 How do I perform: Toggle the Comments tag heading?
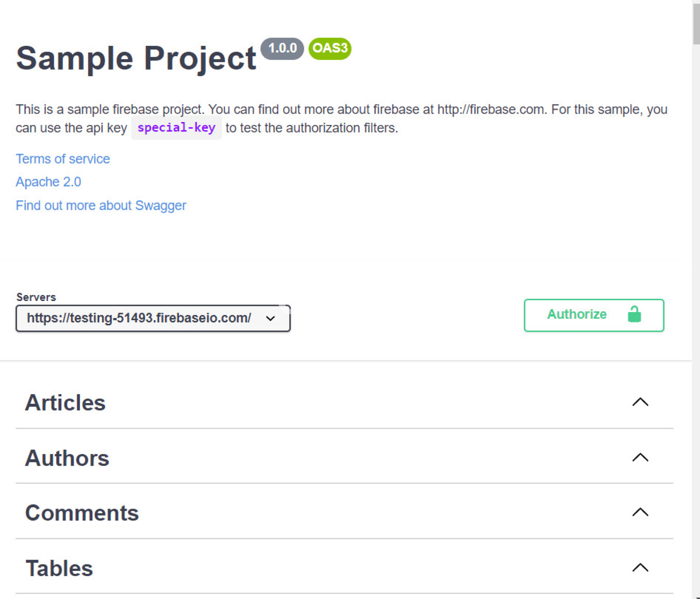82,513
